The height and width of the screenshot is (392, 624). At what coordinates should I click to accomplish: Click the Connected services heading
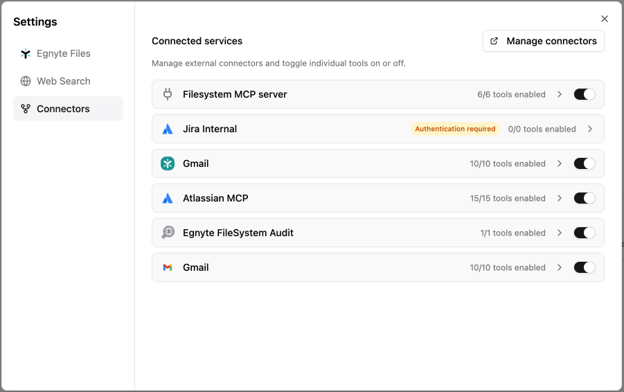click(197, 41)
